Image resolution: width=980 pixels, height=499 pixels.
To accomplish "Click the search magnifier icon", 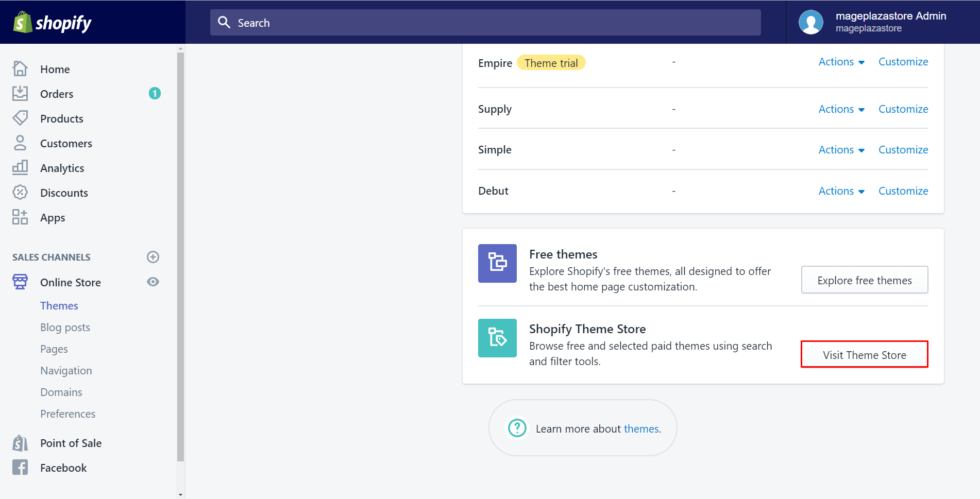I will click(224, 22).
